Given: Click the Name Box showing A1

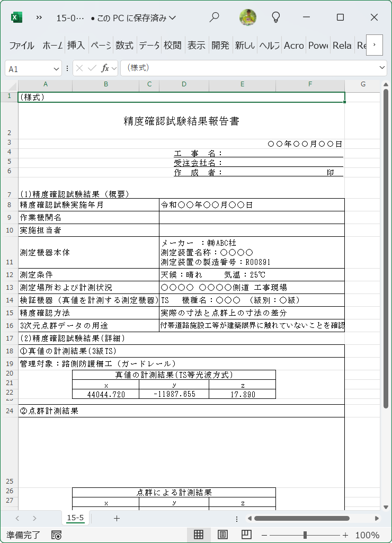Looking at the screenshot, I should pyautogui.click(x=33, y=69).
